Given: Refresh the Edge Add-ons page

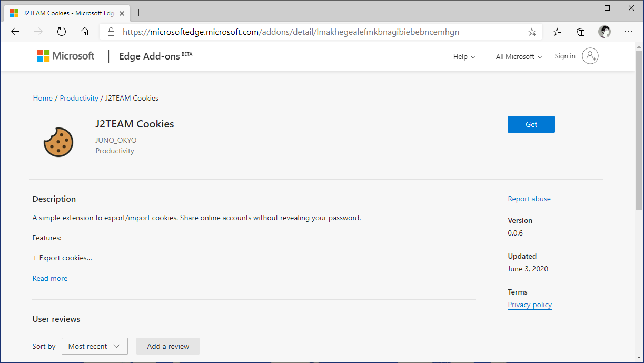Looking at the screenshot, I should (62, 32).
